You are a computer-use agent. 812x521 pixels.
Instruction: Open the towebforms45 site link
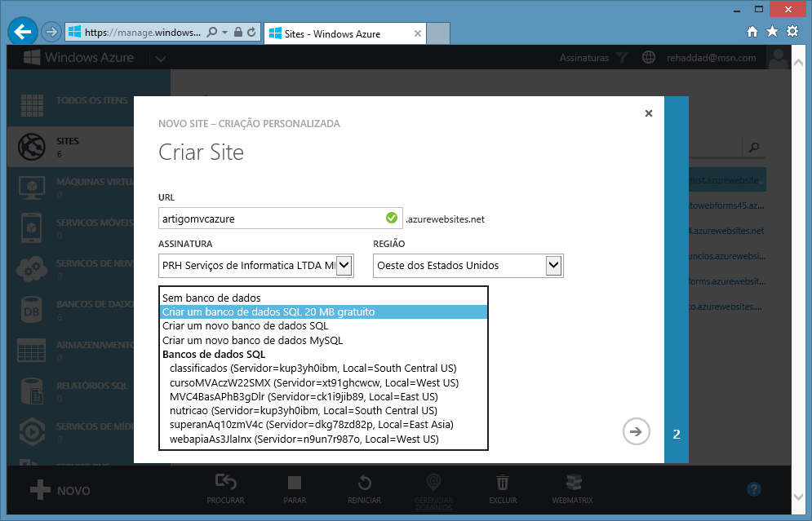click(x=726, y=205)
